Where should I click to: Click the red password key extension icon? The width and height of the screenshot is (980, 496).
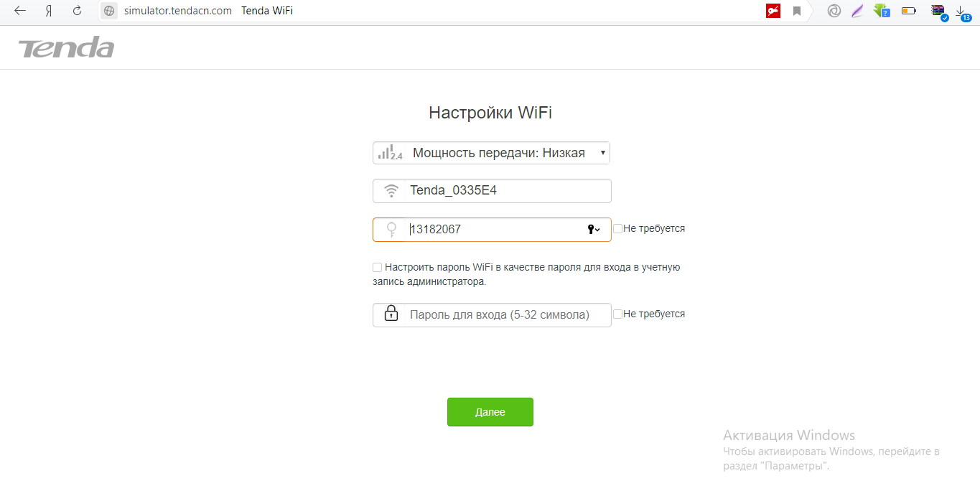click(x=773, y=11)
